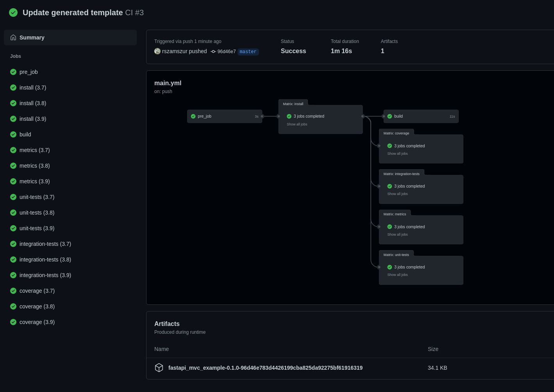554x392 pixels.
Task: Show all jobs in Matrix: unit-tests
Action: click(x=397, y=275)
